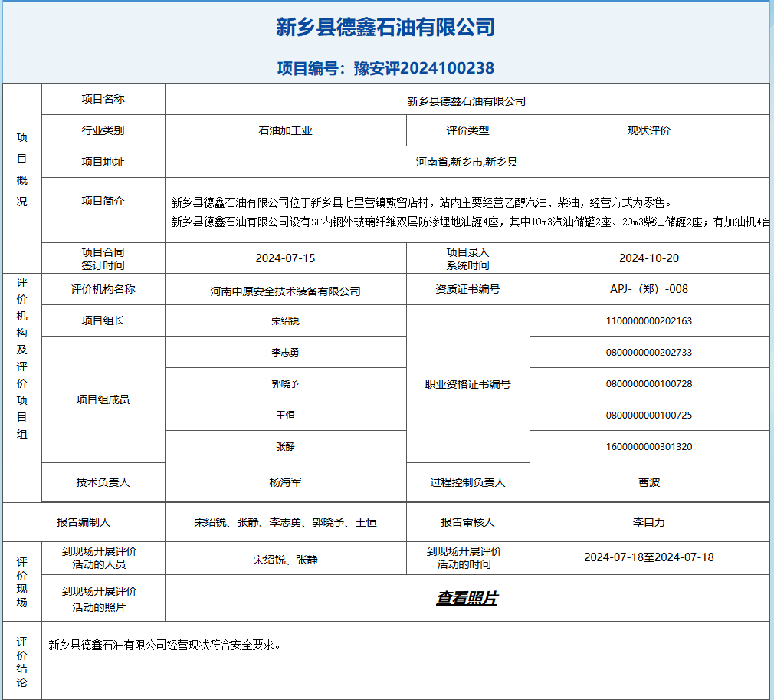Screen dimensions: 774x700
Task: Click the 项目名称 label cell
Action: 103,99
